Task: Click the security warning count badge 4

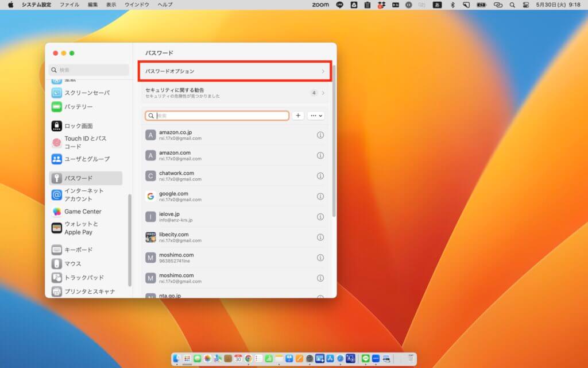Action: [x=314, y=93]
